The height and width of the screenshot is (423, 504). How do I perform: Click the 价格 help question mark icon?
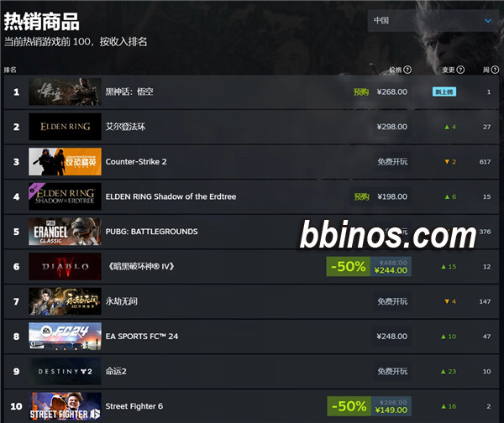pyautogui.click(x=407, y=70)
